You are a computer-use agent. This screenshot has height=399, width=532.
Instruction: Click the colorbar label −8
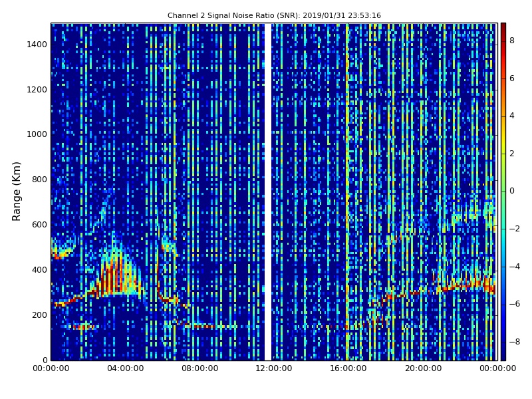point(515,342)
